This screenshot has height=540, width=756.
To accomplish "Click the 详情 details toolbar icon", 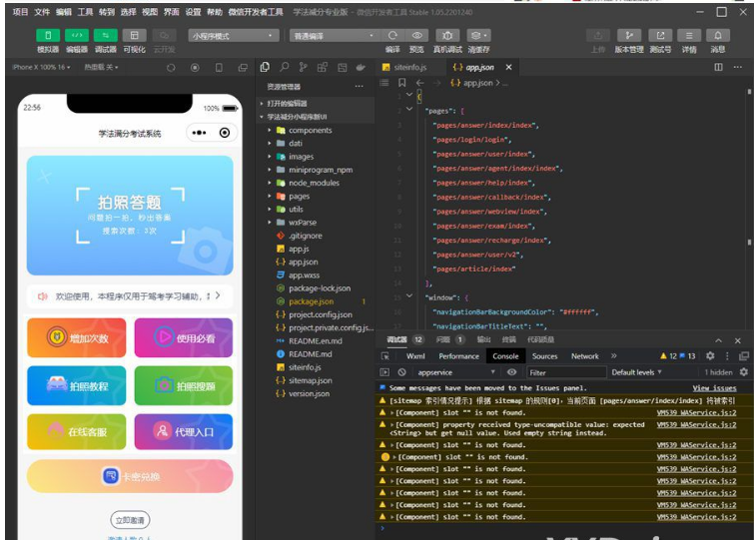I will point(688,35).
